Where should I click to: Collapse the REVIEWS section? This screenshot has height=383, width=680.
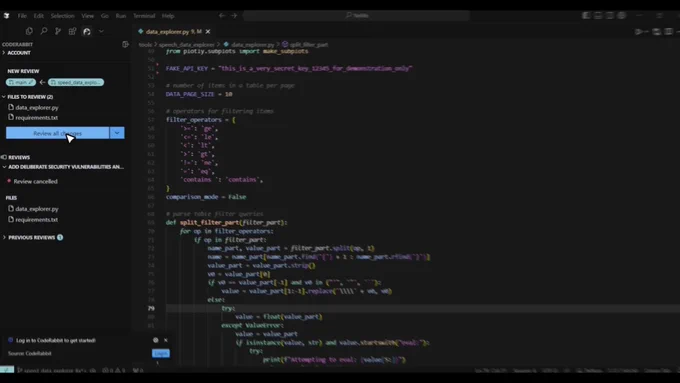16,157
